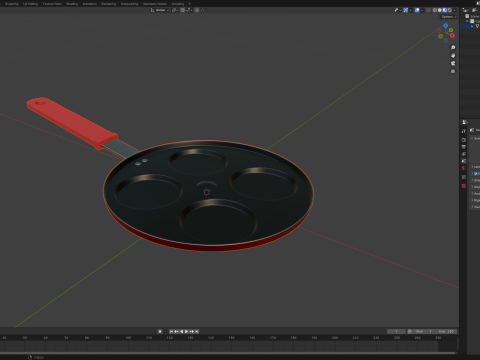Image resolution: width=480 pixels, height=360 pixels.
Task: Open the Tool properties tab
Action: pyautogui.click(x=463, y=131)
